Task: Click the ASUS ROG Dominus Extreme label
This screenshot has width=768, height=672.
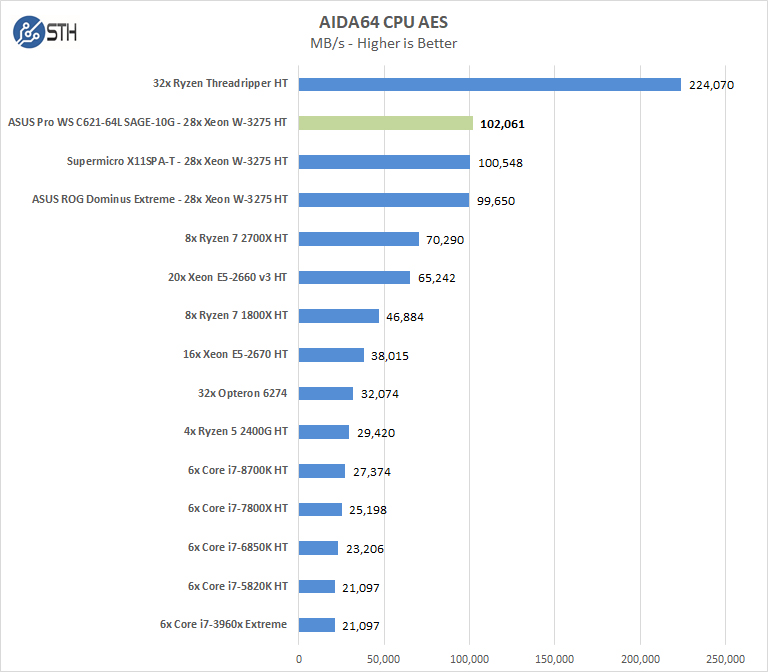Action: point(160,199)
